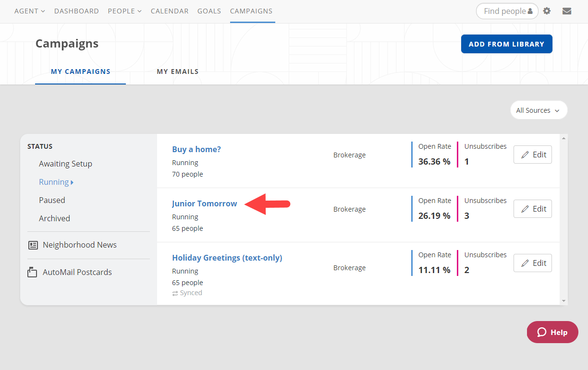Click the Add From Library button
Screen dimensions: 588x370
tap(506, 44)
